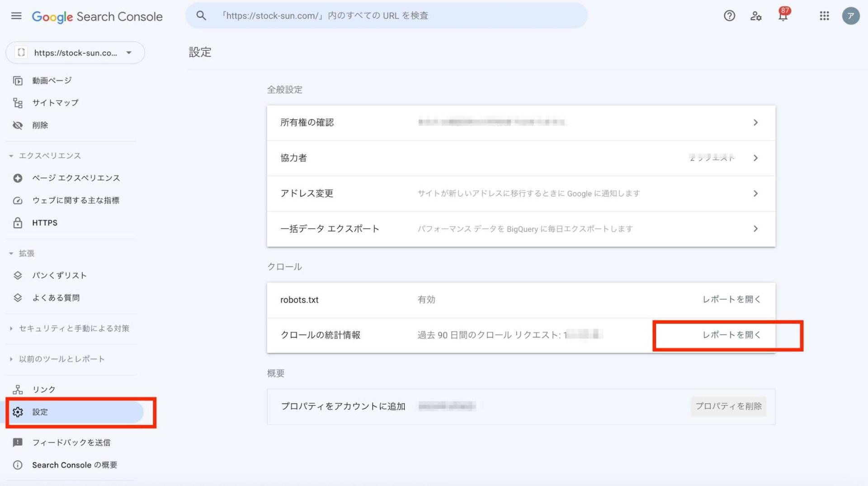This screenshot has height=486, width=868.
Task: Open the Google apps grid
Action: point(824,16)
